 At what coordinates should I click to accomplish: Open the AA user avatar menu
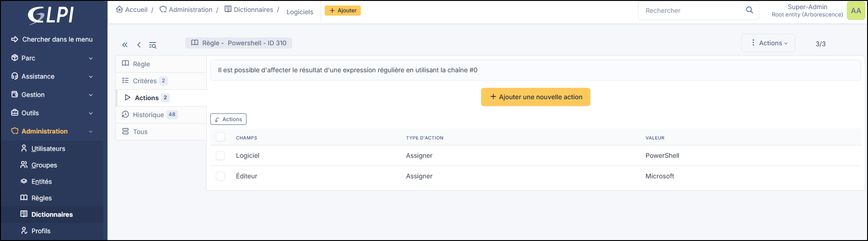(856, 11)
